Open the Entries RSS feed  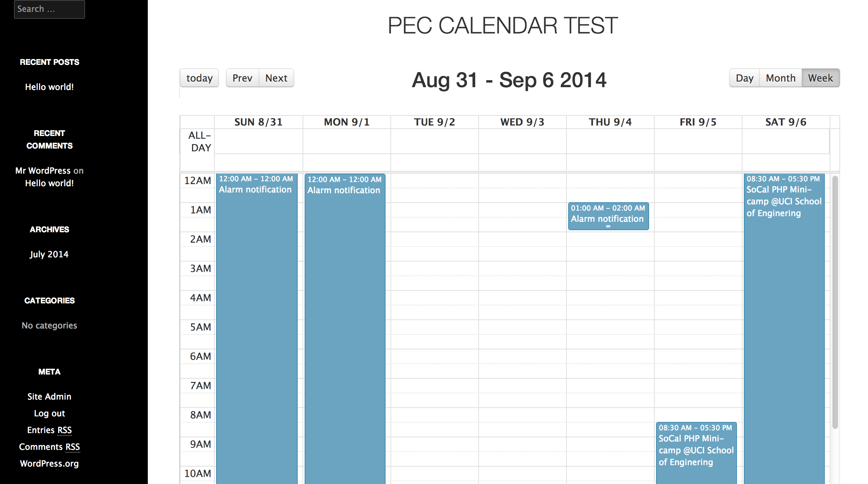tap(50, 430)
